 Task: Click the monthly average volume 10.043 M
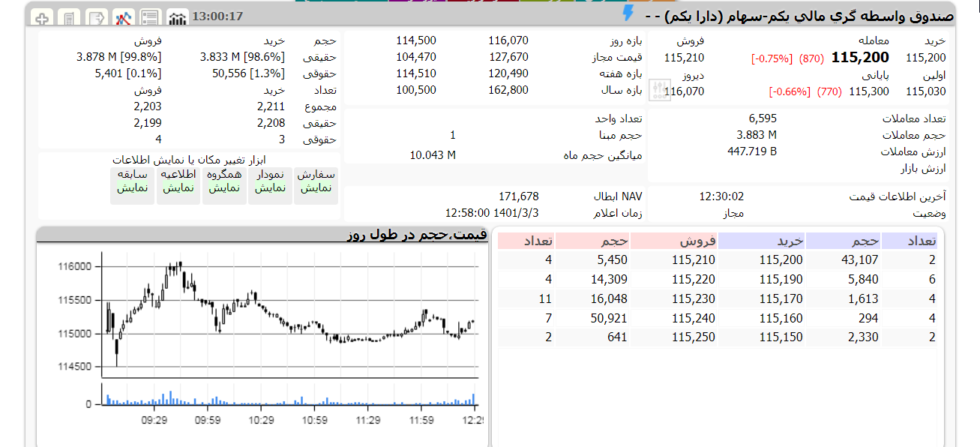[433, 155]
